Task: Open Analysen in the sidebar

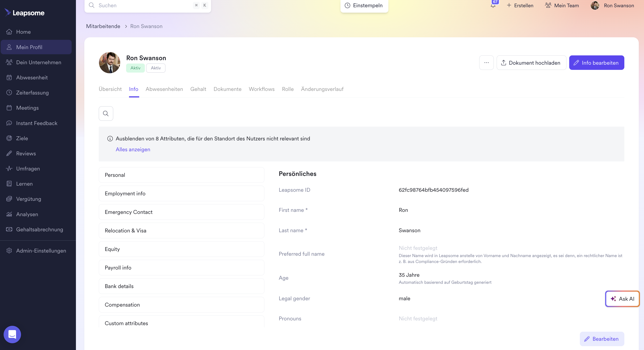Action: pyautogui.click(x=27, y=214)
